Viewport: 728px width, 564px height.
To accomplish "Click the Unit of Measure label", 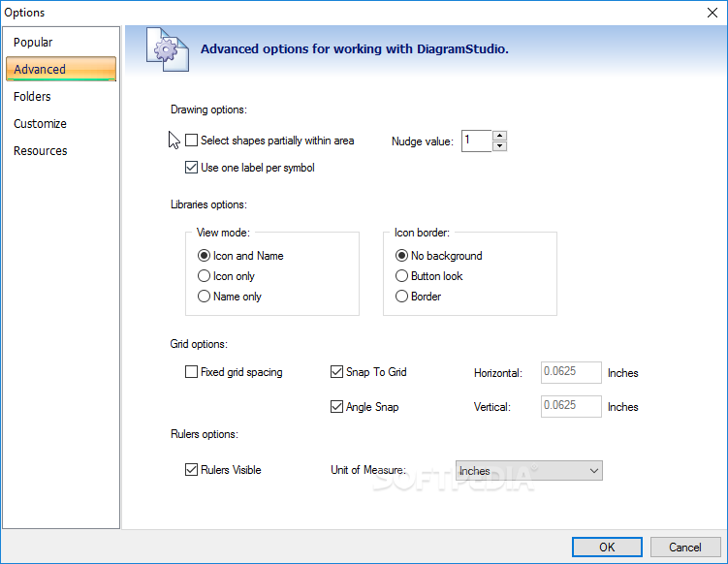I will 368,470.
